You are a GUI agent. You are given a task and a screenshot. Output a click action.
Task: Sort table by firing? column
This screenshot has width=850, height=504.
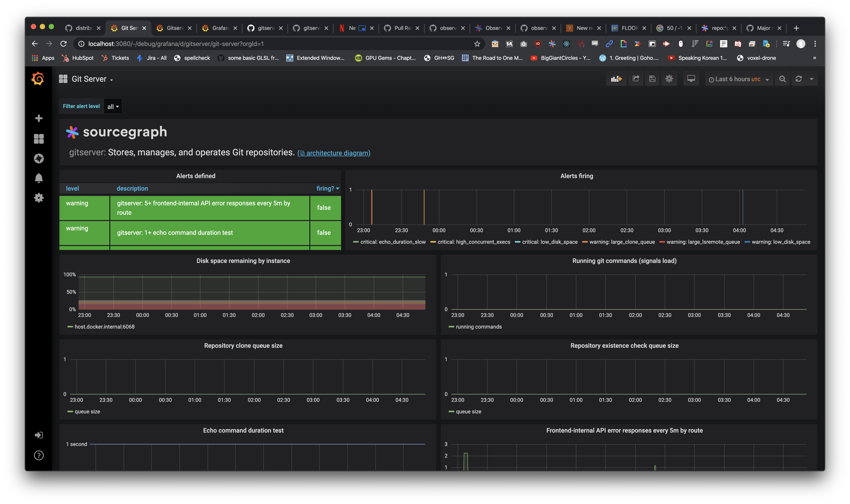(328, 188)
